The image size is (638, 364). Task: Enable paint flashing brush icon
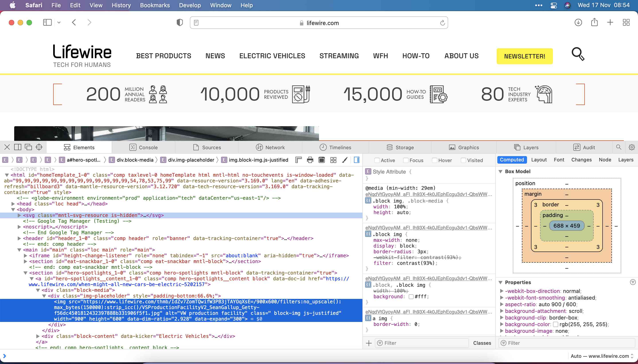345,160
